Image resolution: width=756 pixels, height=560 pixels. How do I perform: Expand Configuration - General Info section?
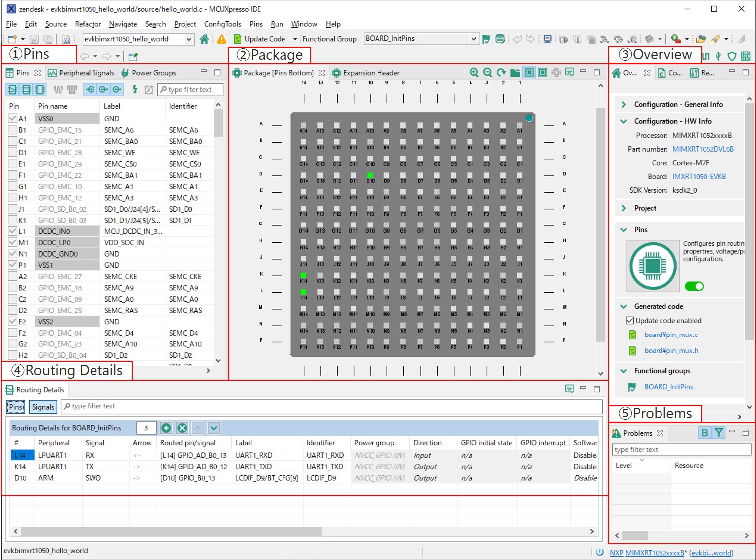click(624, 104)
